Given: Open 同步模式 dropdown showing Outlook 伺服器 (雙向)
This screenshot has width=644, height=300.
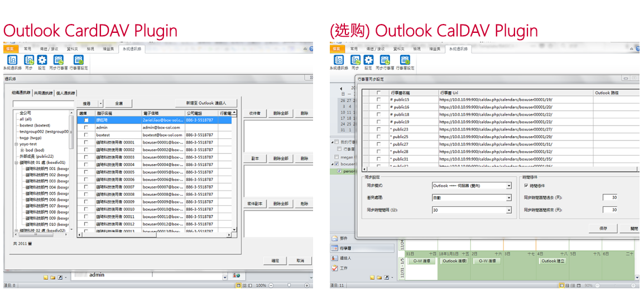Looking at the screenshot, I should point(508,185).
